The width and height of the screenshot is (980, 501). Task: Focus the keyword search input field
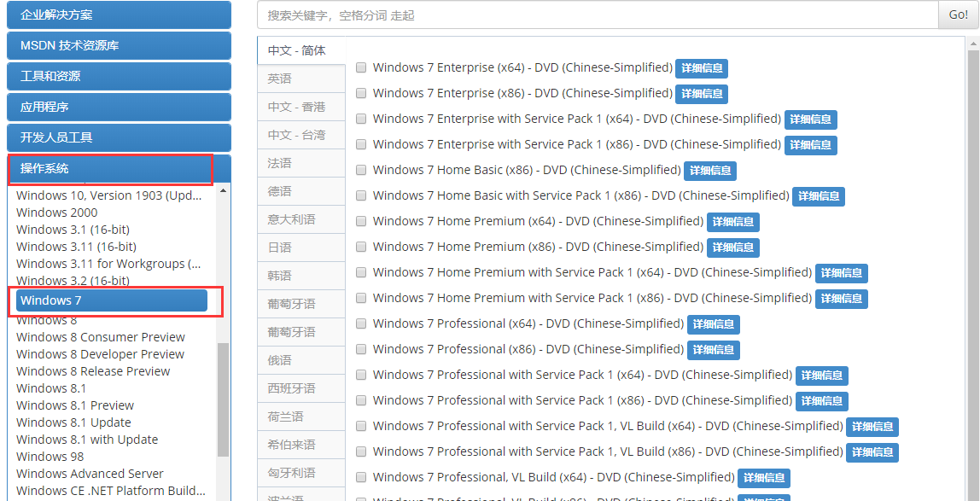pyautogui.click(x=597, y=15)
